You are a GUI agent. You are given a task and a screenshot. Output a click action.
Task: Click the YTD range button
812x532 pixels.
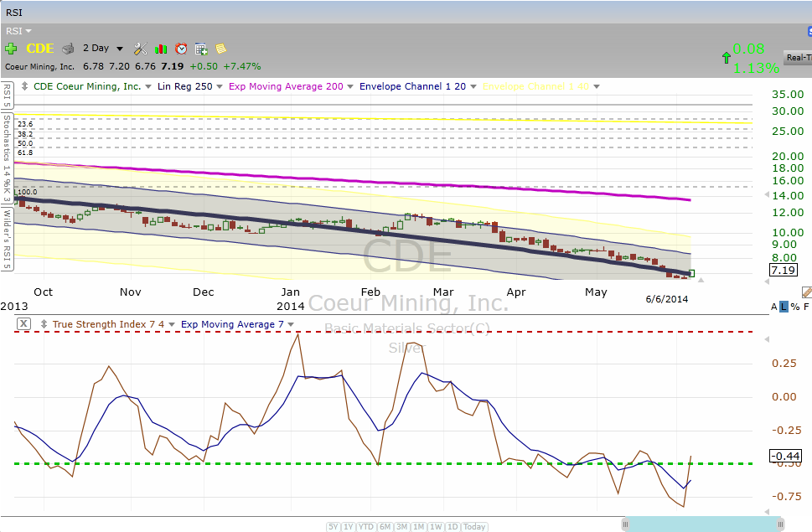pyautogui.click(x=366, y=527)
